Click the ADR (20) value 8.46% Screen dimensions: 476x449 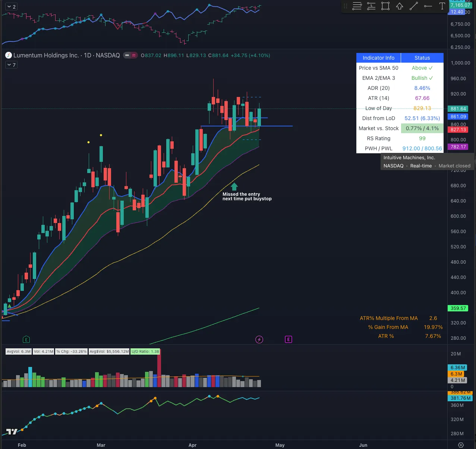click(422, 88)
